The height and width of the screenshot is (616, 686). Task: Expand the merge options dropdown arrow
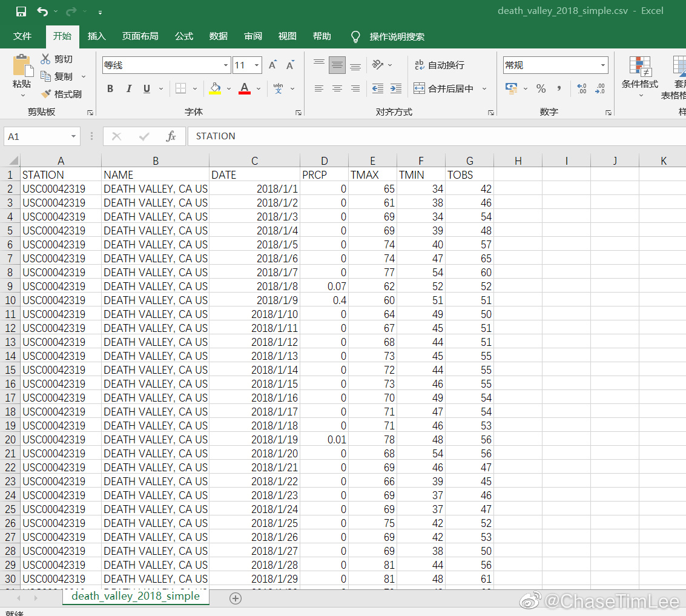click(484, 89)
